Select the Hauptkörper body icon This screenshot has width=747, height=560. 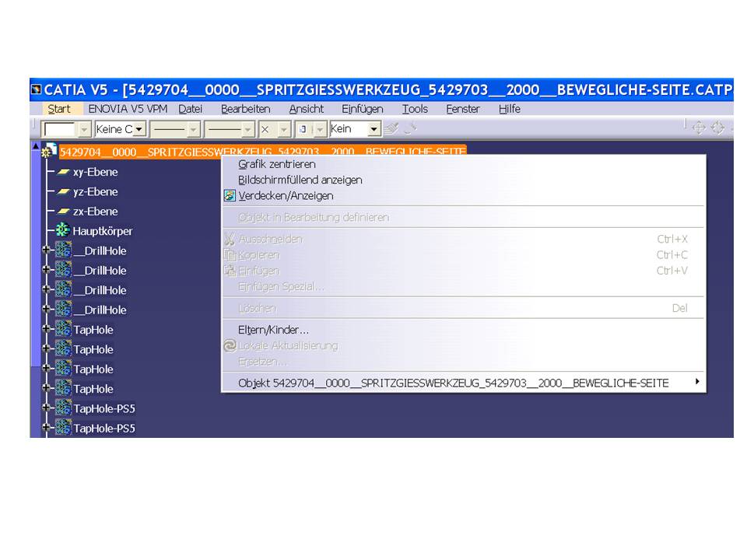pos(62,230)
